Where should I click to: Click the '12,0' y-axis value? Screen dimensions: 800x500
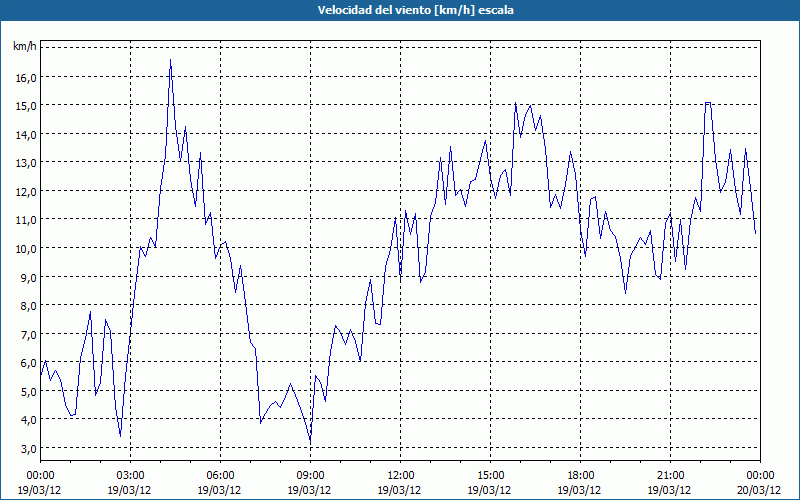tap(26, 191)
